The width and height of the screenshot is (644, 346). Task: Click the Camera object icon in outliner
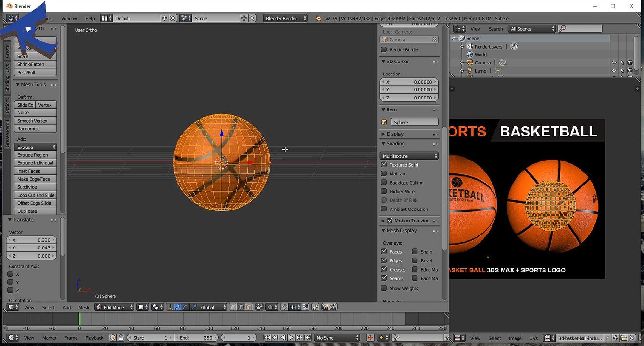point(469,62)
